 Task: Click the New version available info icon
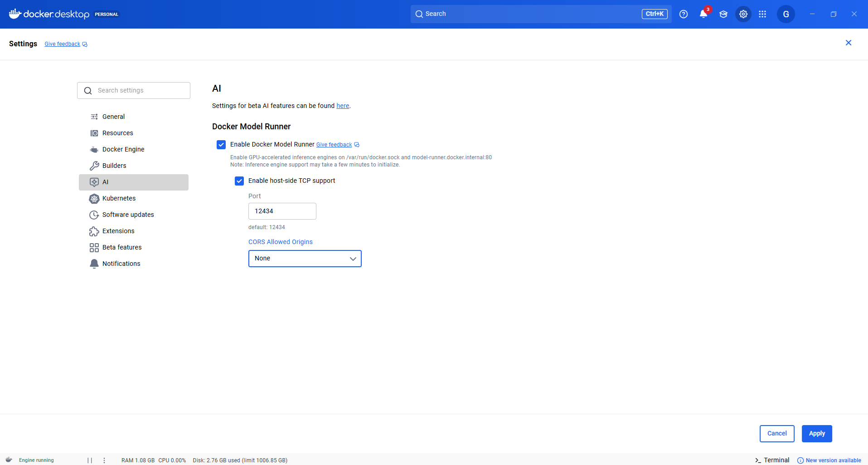tap(800, 460)
